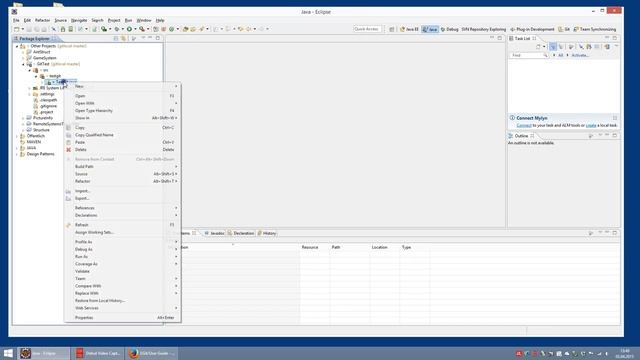Toggle Link with Editor in Package Explorer

[x=123, y=38]
